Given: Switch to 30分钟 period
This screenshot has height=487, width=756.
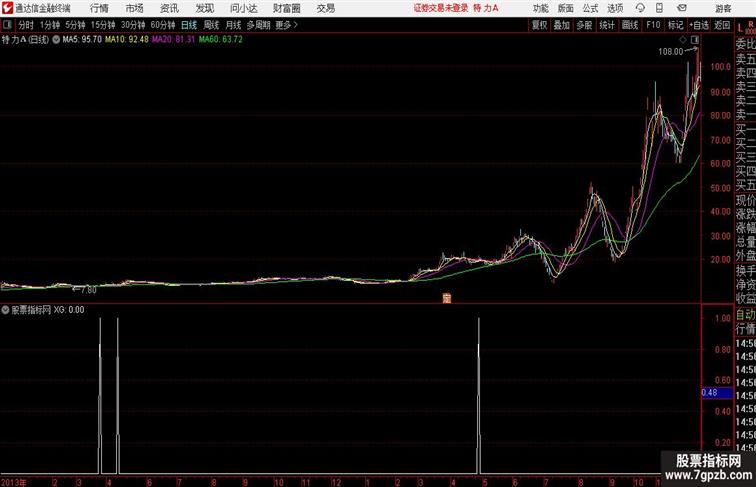Looking at the screenshot, I should pos(133,25).
